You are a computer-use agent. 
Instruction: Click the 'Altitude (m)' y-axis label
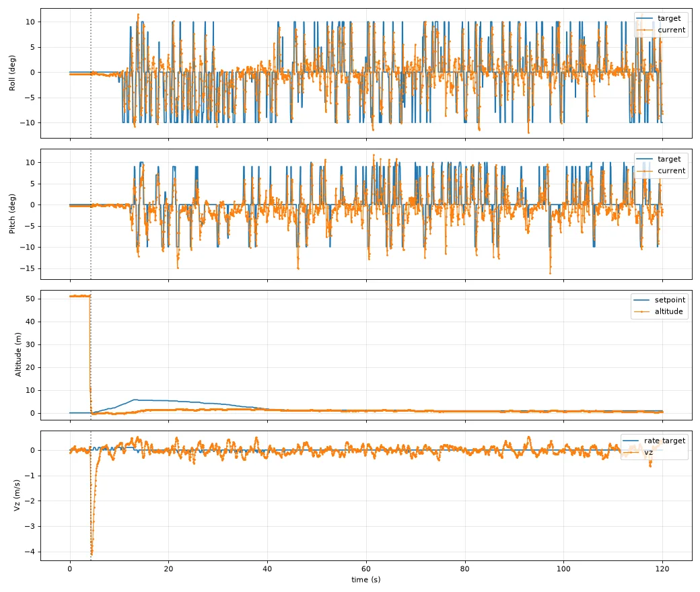coord(18,355)
